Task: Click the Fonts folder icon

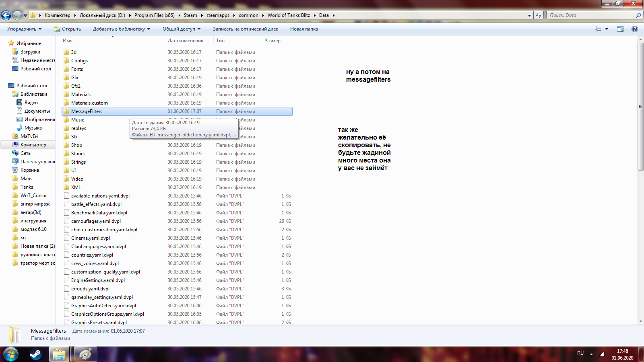Action: (66, 69)
